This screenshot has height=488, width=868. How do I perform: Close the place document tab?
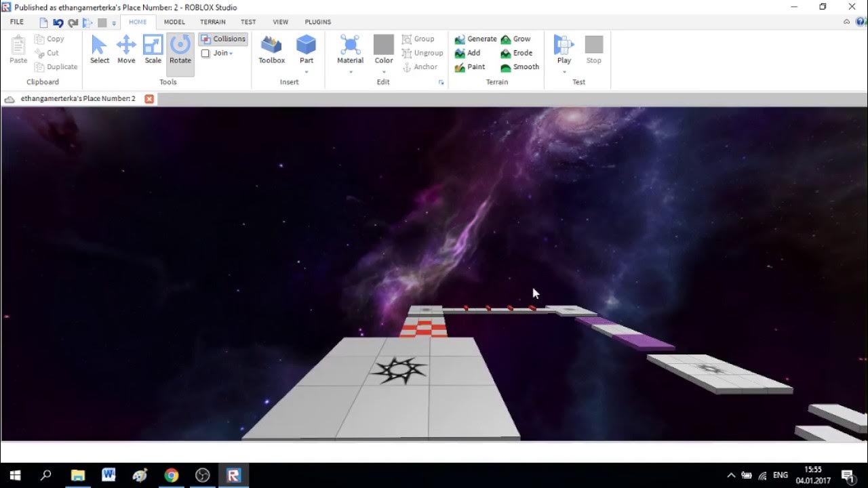[149, 99]
